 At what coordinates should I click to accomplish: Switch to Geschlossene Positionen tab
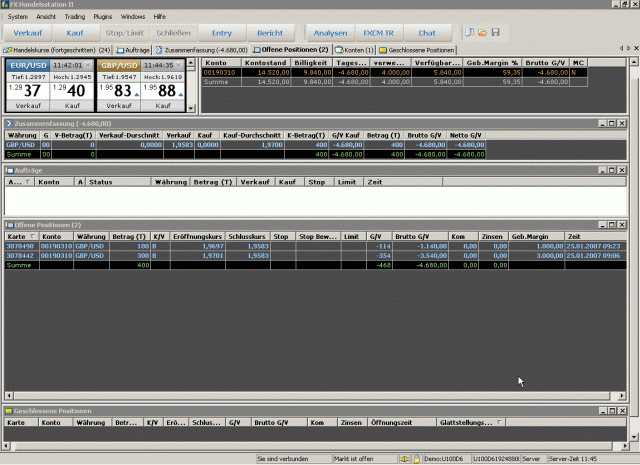pos(416,49)
